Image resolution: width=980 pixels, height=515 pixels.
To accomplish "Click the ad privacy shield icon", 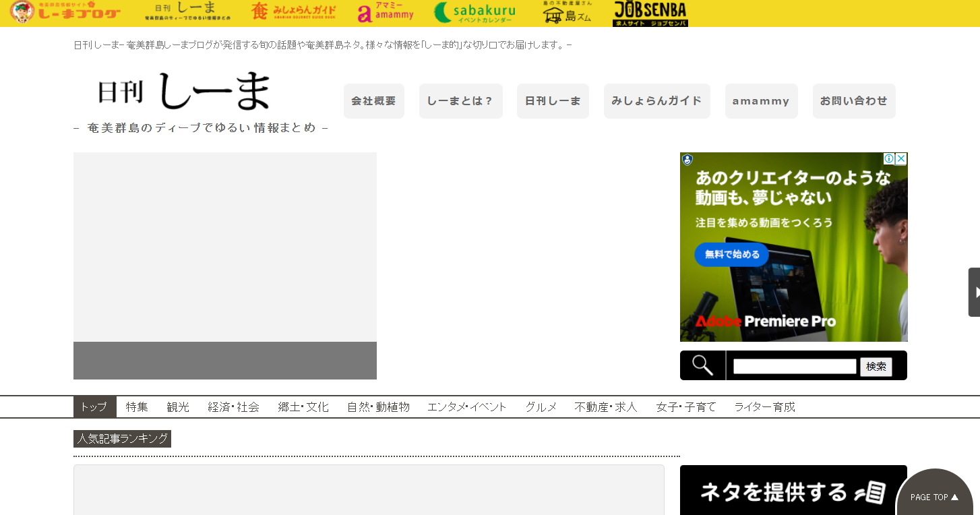I will tap(687, 160).
